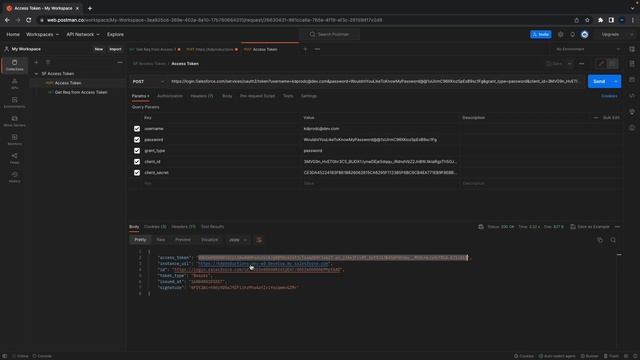The height and width of the screenshot is (360, 640).
Task: Open the Console in status bar
Action: (x=42, y=356)
